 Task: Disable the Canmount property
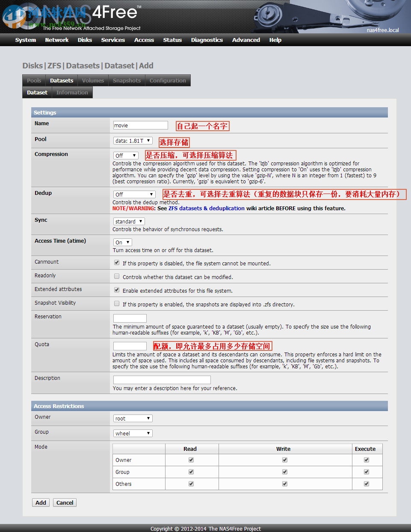point(116,262)
